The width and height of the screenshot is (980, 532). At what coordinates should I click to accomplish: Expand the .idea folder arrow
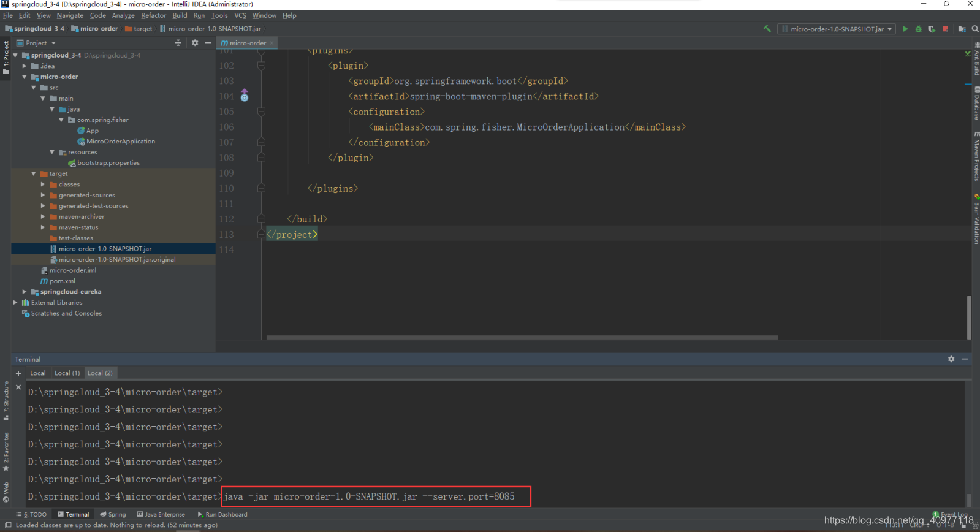[25, 66]
